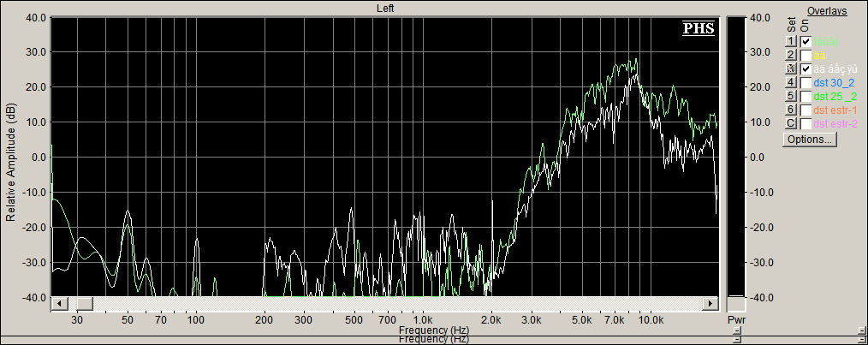868x345 pixels.
Task: Click the Pwr label
Action: [x=736, y=320]
